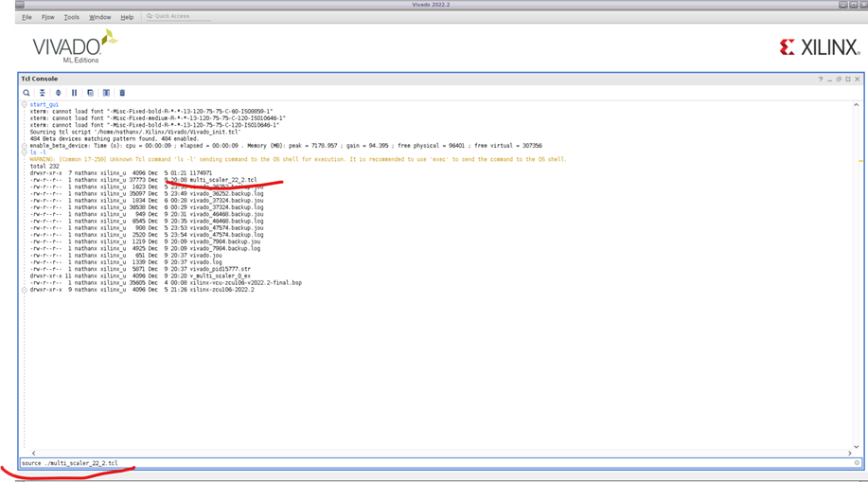This screenshot has height=482, width=868.
Task: Open Tcl Console help question mark
Action: (x=820, y=79)
